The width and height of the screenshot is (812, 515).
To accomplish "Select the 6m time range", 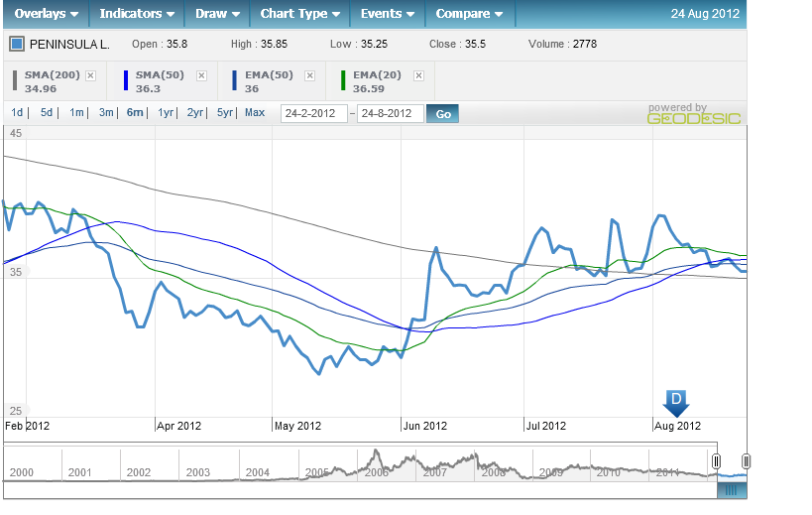I will coord(135,112).
